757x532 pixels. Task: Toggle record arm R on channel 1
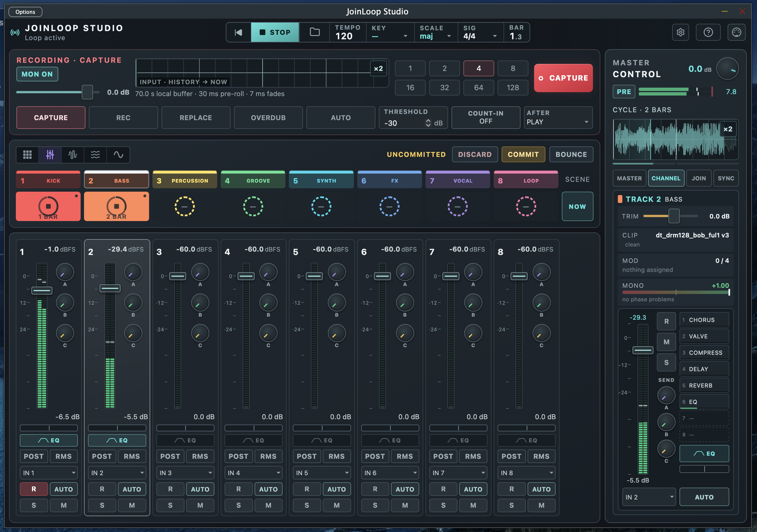[34, 489]
